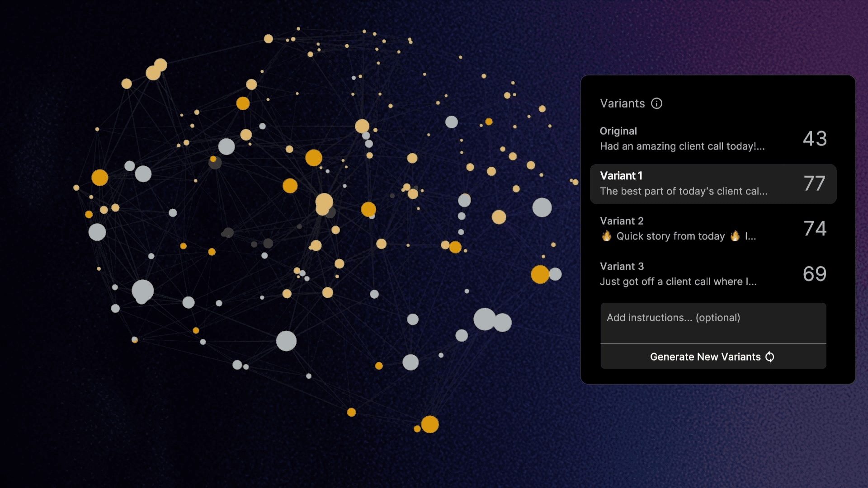Click 'Just got off a client call' preview

point(678,282)
